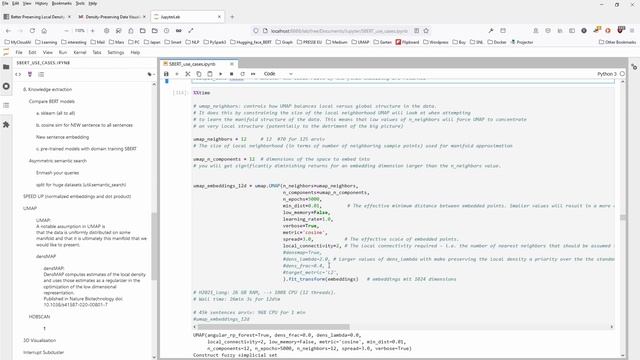This screenshot has height=360, width=640.
Task: Save the notebook with the disk icon
Action: [x=166, y=74]
